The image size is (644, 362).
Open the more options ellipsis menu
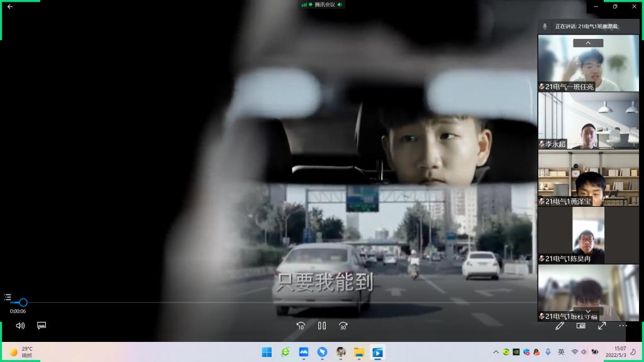pos(623,326)
